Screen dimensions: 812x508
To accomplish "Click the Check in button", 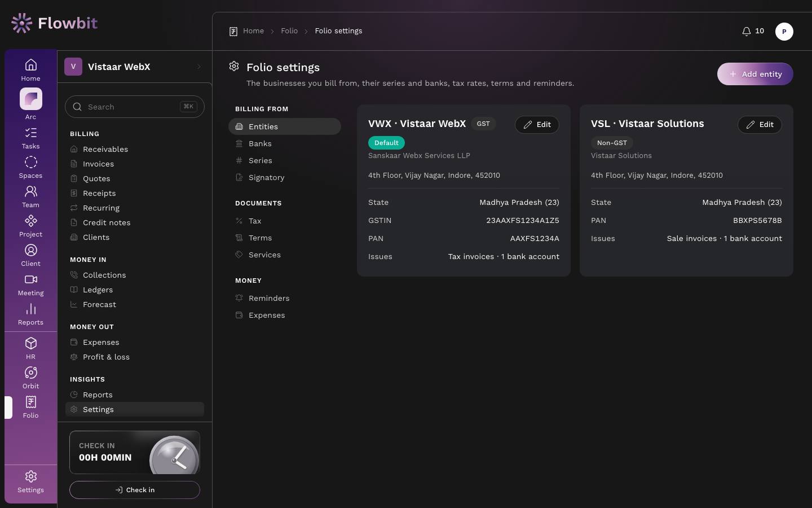I will tap(135, 490).
